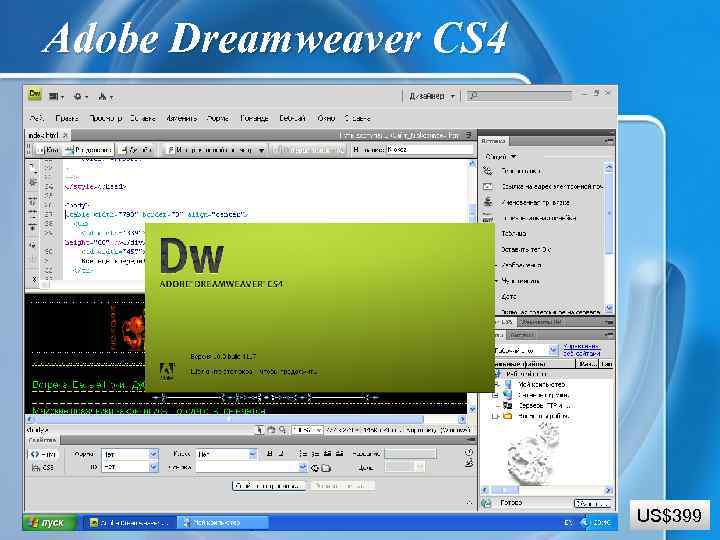Viewport: 720px width, 540px height.
Task: Switch to Code view button
Action: [49, 150]
